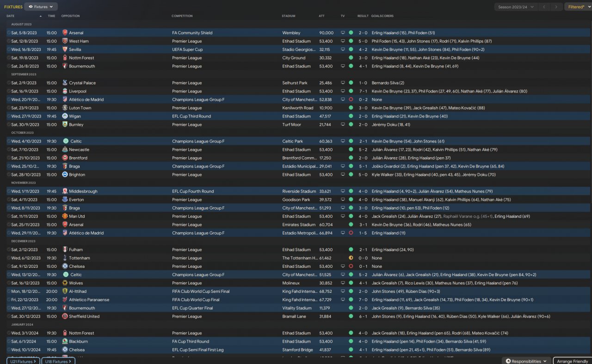Click the Everton club badge

tap(65, 199)
